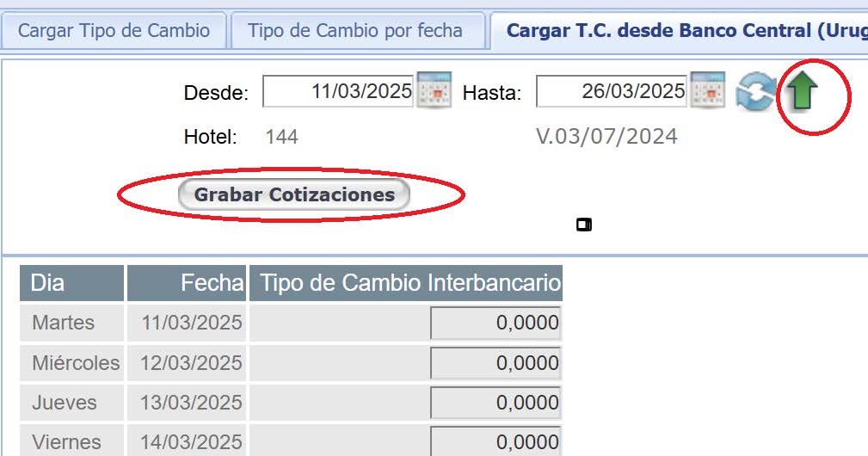
Task: Open Tipo de Cambio por fecha tab
Action: (355, 31)
